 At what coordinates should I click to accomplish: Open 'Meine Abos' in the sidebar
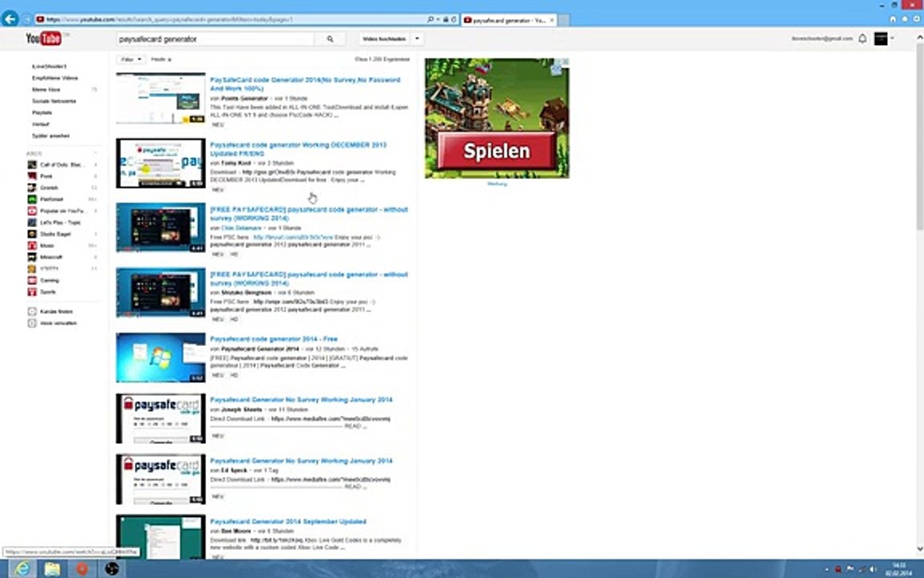pyautogui.click(x=46, y=90)
